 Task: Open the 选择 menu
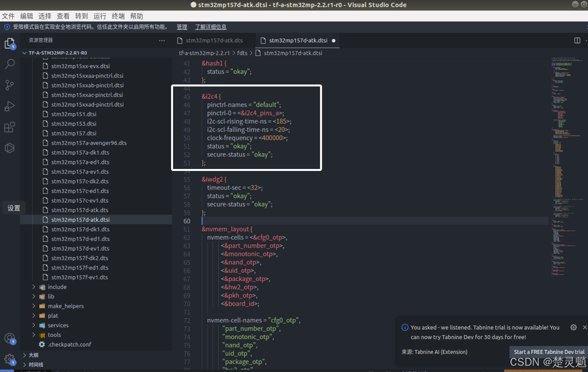45,16
